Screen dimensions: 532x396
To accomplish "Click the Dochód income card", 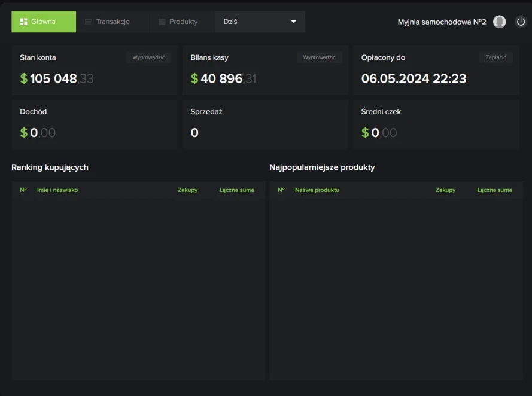I will click(x=94, y=124).
